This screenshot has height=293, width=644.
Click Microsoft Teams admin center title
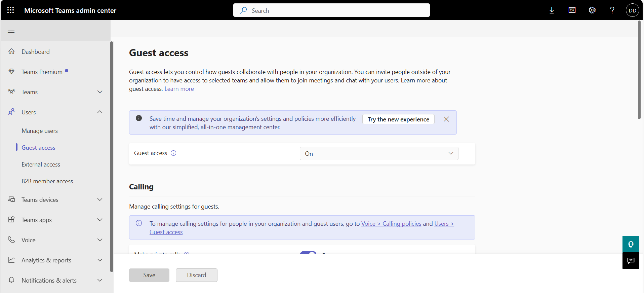point(70,10)
